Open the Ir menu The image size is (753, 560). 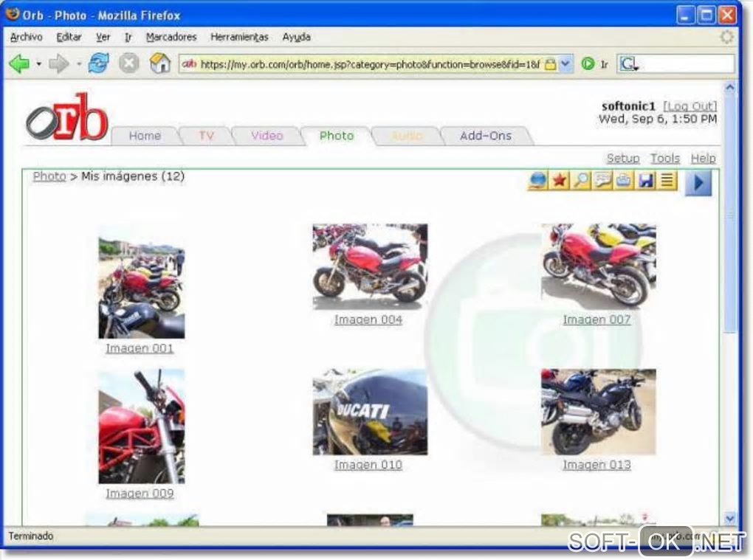point(128,37)
